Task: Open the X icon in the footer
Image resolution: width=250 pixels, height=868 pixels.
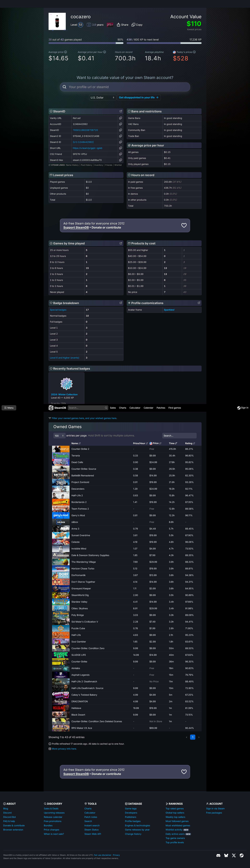Action: [234, 855]
